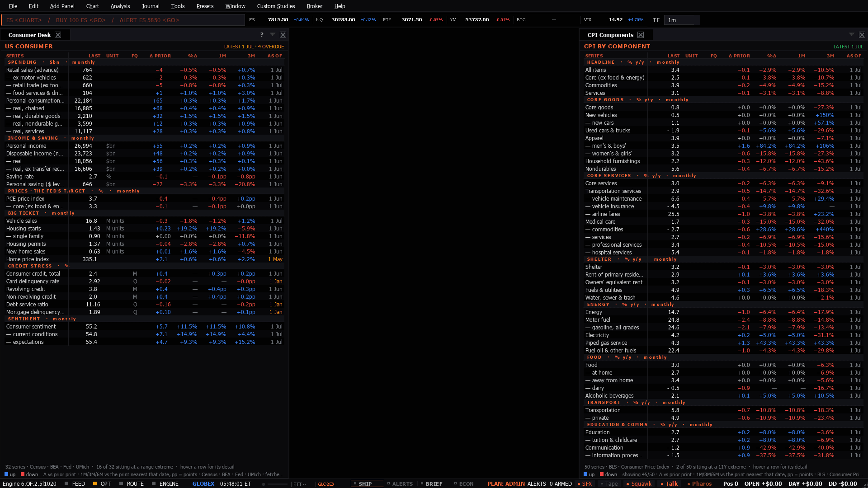Open the Custom Studies menu
Screen dimensions: 868x488
(x=276, y=6)
